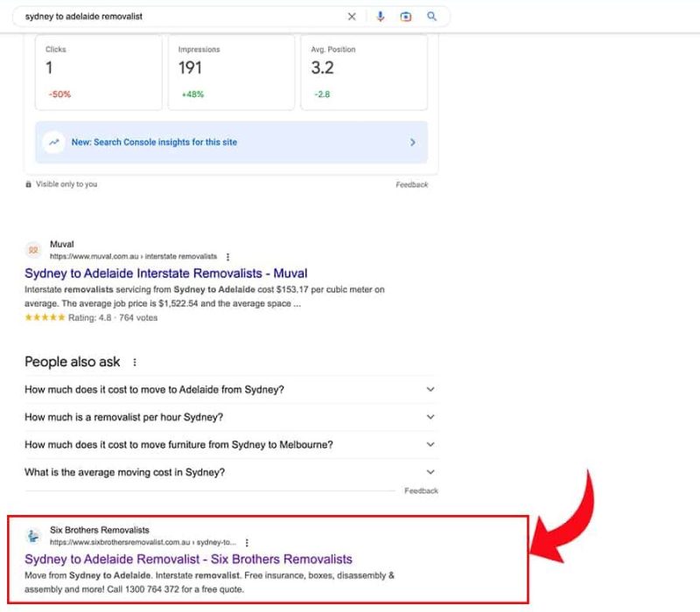Open the Search Console insights trend icon

(54, 143)
